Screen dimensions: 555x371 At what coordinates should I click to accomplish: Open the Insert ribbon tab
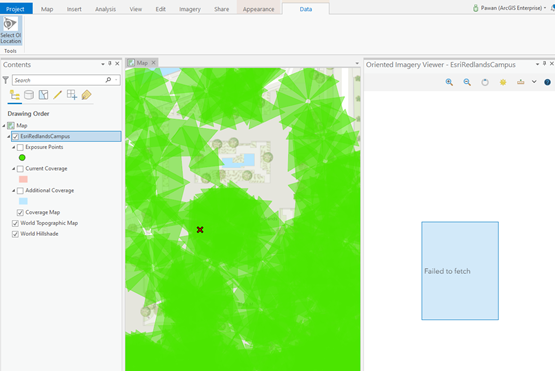pos(74,9)
